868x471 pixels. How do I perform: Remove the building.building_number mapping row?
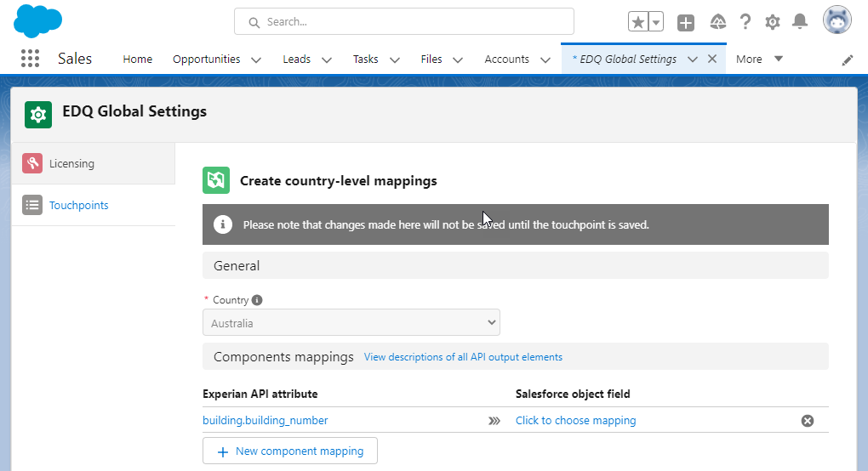[807, 421]
